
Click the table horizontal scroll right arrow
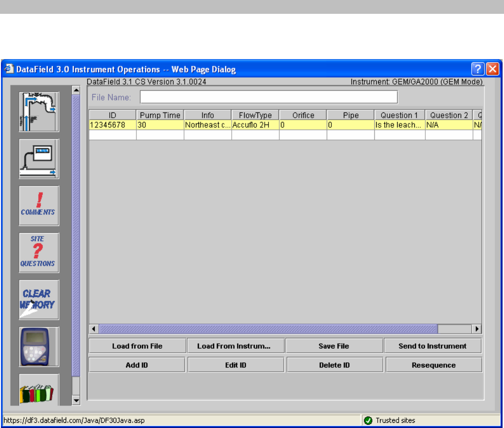coord(477,329)
